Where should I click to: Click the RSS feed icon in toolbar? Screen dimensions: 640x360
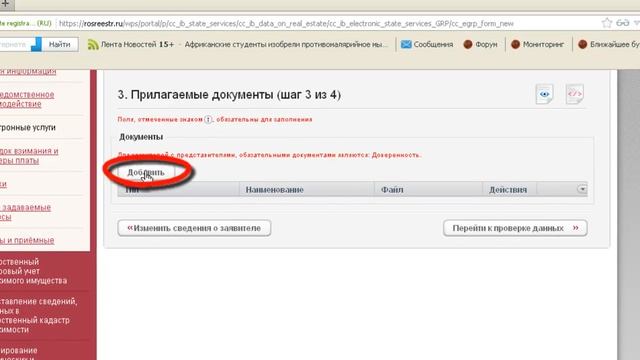pos(93,44)
